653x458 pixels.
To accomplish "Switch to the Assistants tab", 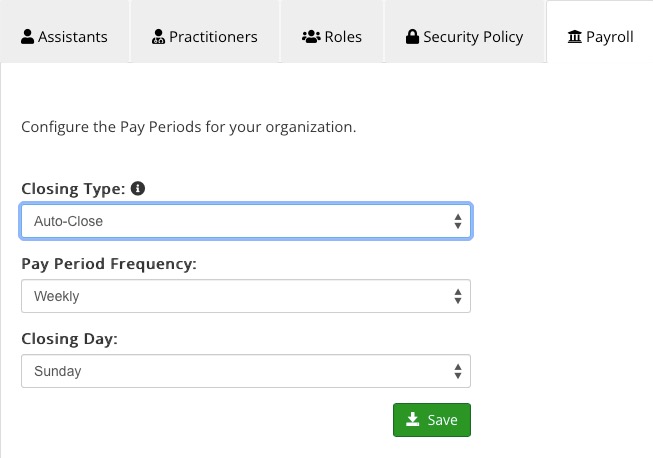I will [65, 32].
